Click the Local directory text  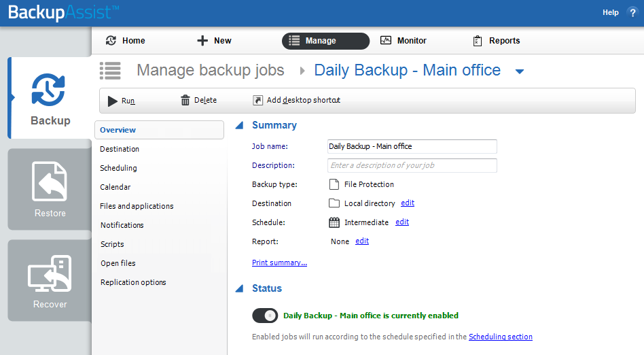click(x=370, y=203)
